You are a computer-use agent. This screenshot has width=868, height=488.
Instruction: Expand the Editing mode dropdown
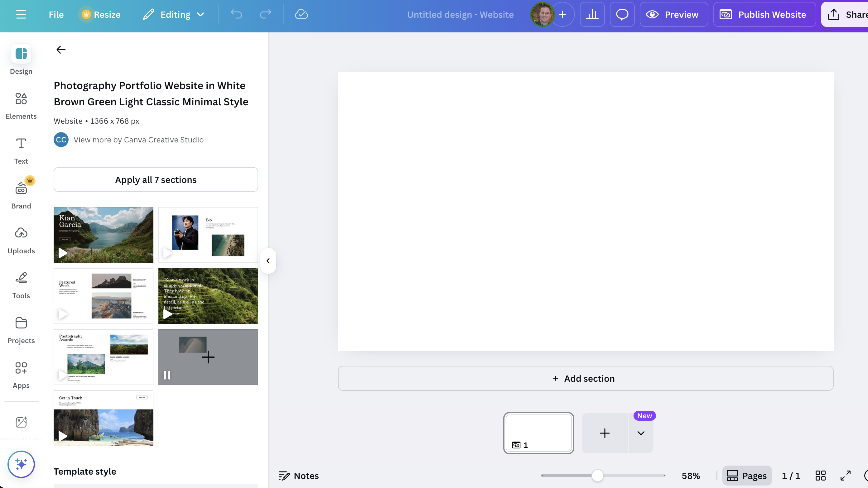[x=174, y=14]
